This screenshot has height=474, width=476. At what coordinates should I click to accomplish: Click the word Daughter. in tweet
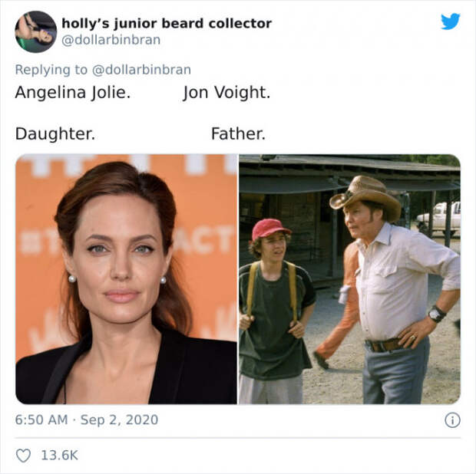click(55, 133)
